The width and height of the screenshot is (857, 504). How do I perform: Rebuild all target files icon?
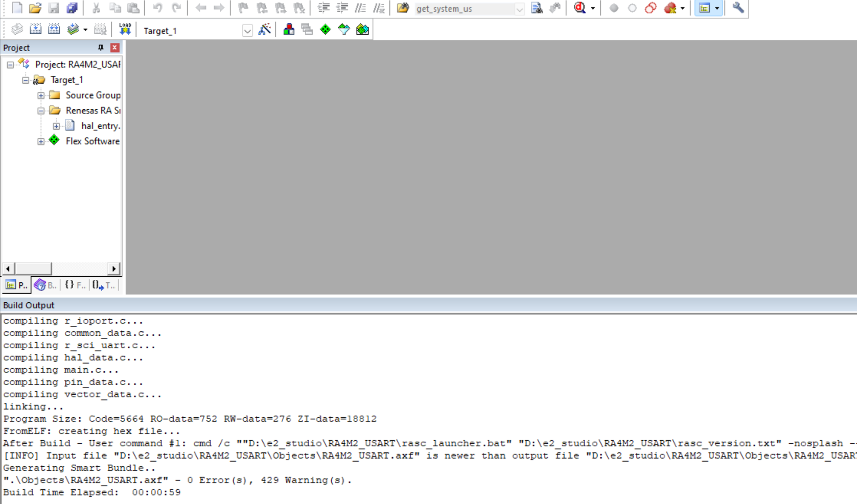[54, 30]
